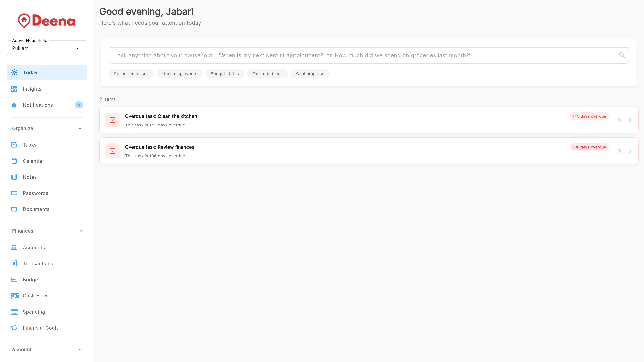Open the Calendar icon in sidebar
This screenshot has width=644, height=362.
(14, 161)
